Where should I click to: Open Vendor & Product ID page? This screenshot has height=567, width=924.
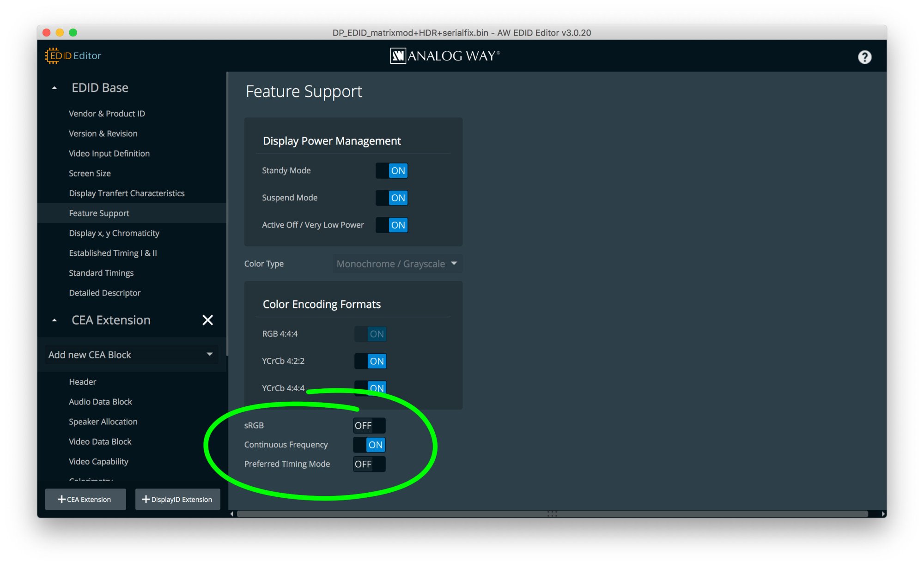click(x=107, y=114)
